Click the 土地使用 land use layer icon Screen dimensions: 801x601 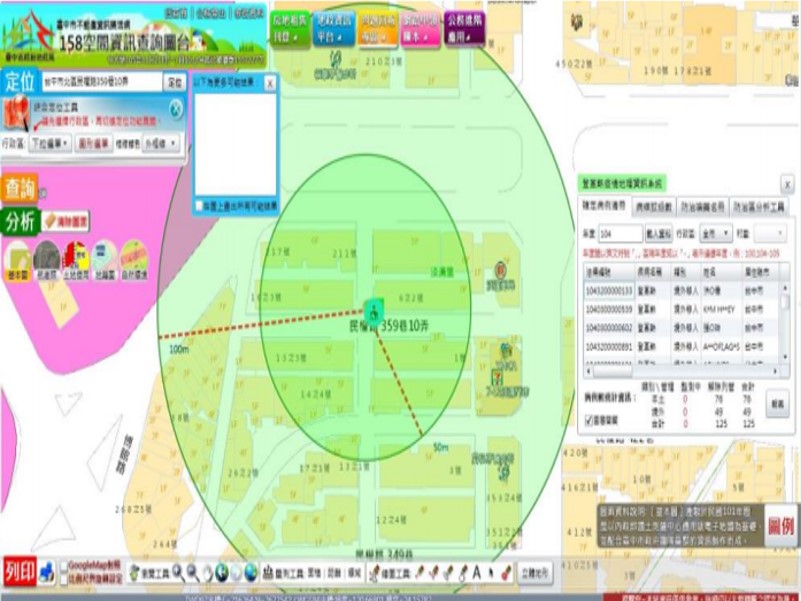[75, 259]
